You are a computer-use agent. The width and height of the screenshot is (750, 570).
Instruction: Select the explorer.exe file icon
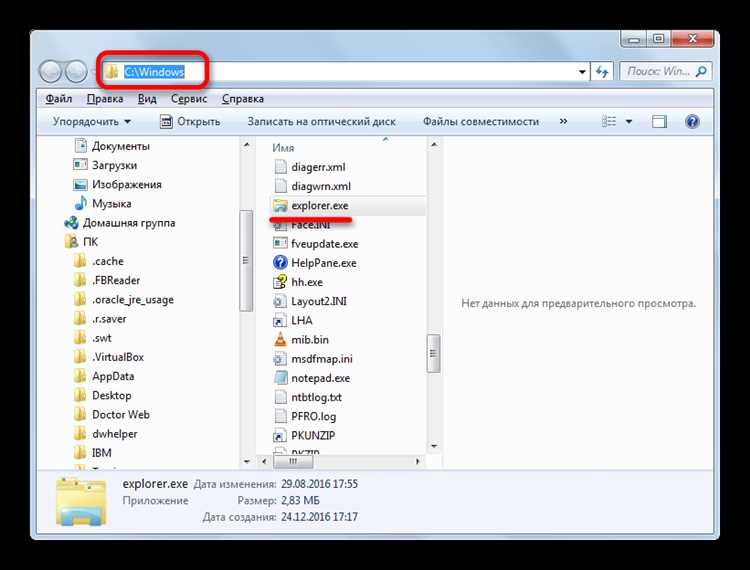pyautogui.click(x=281, y=205)
